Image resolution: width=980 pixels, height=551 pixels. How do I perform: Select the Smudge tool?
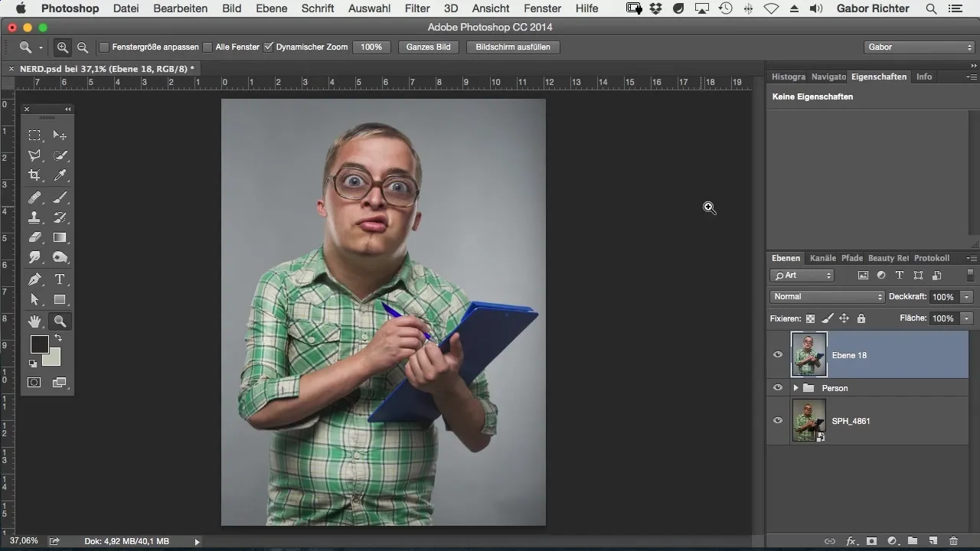tap(34, 258)
